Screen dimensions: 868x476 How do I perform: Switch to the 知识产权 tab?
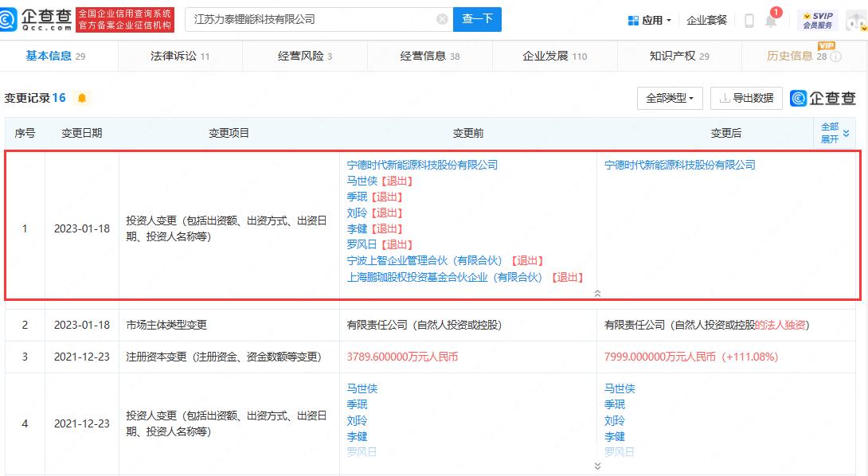(679, 56)
